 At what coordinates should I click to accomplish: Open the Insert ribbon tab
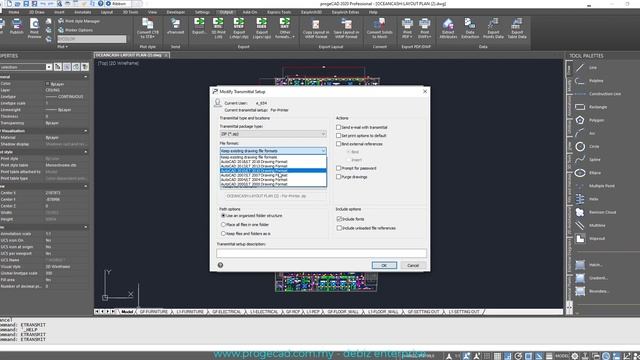(59, 12)
